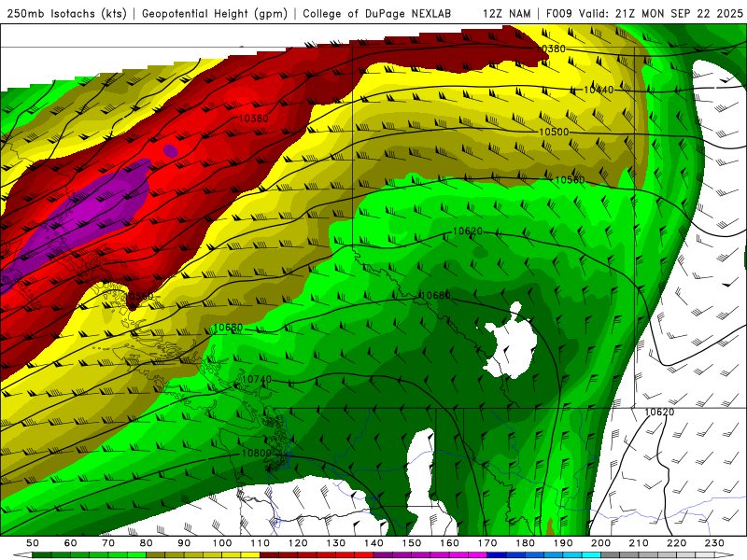747x560 pixels.
Task: Click the 10560 label on the olive-green boundary
Action: pos(570,180)
